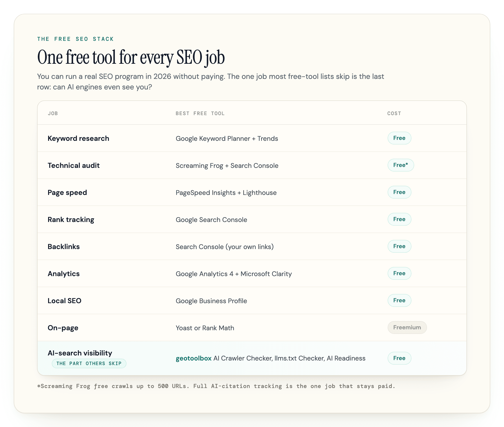The width and height of the screenshot is (504, 427).
Task: Click the Technical audit job label
Action: point(74,166)
